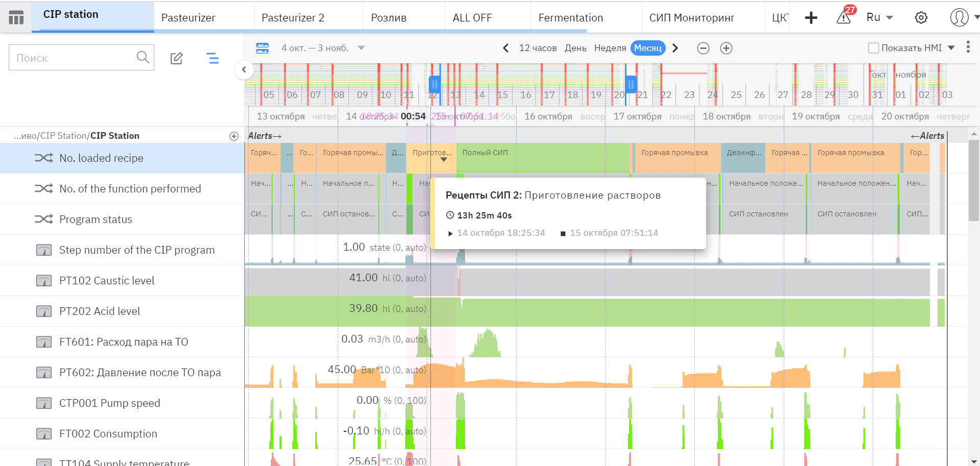This screenshot has height=466, width=980.
Task: Go to the previous time period
Action: point(505,48)
